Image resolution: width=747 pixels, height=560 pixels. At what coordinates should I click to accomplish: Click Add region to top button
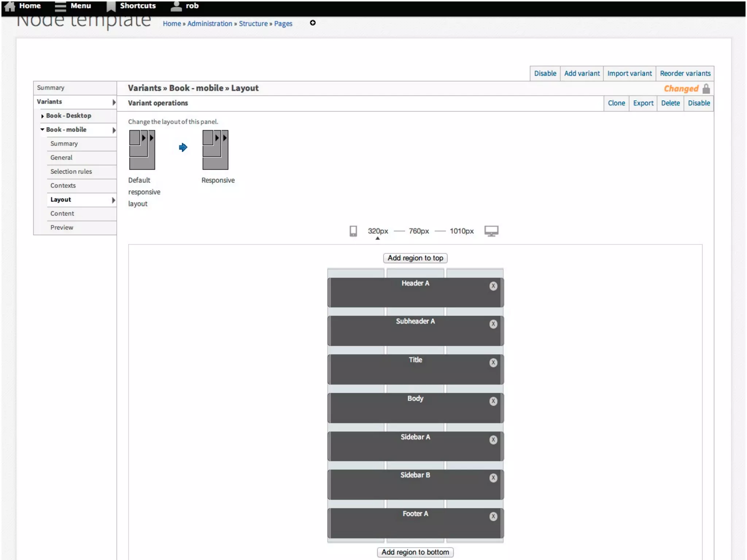tap(415, 258)
